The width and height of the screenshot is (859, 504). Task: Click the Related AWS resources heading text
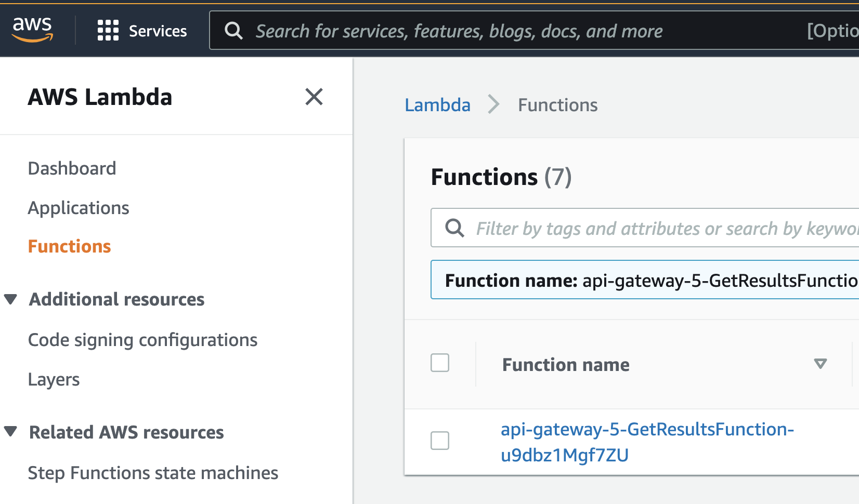[126, 432]
